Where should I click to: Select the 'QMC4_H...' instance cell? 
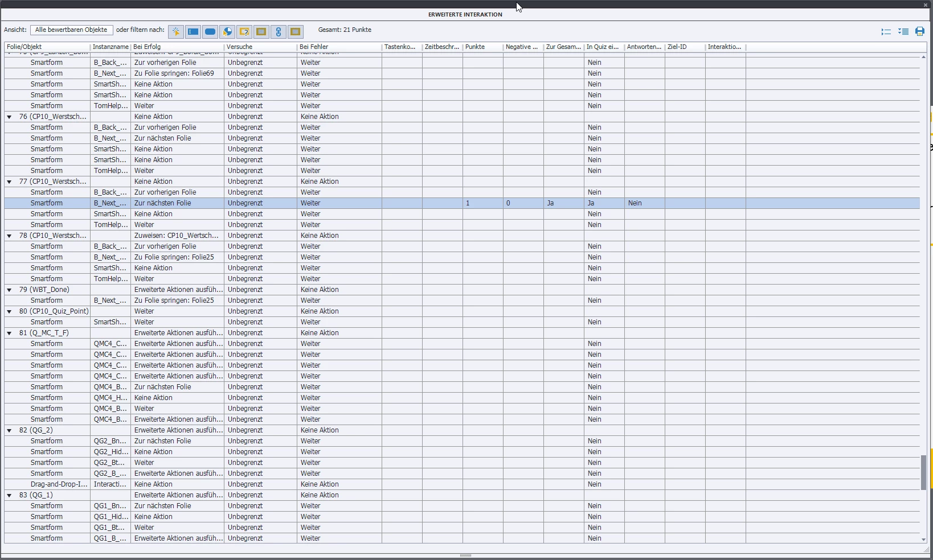pyautogui.click(x=111, y=398)
